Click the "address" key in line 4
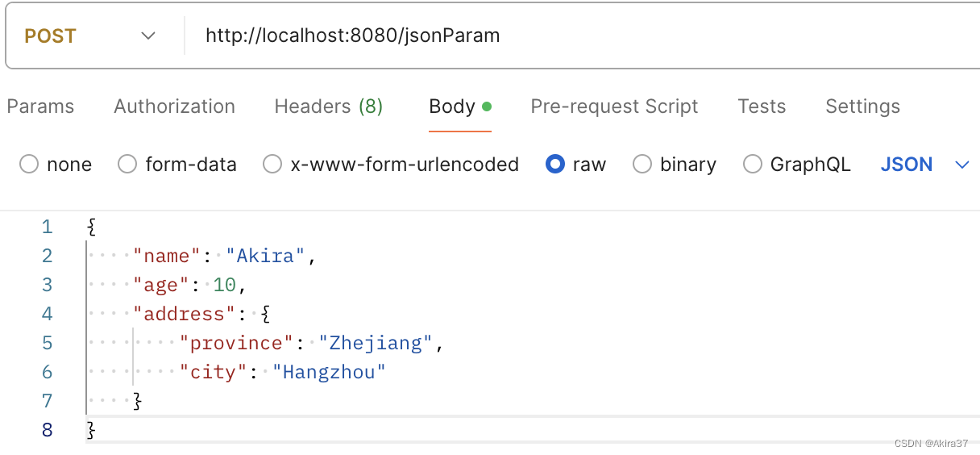Image resolution: width=980 pixels, height=455 pixels. coord(185,314)
